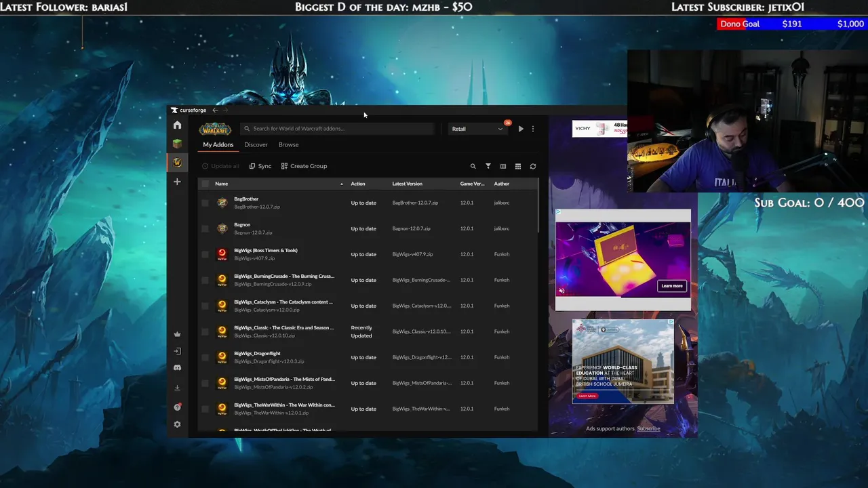The height and width of the screenshot is (488, 868).
Task: Click the World of Warcraft logo
Action: tap(215, 129)
